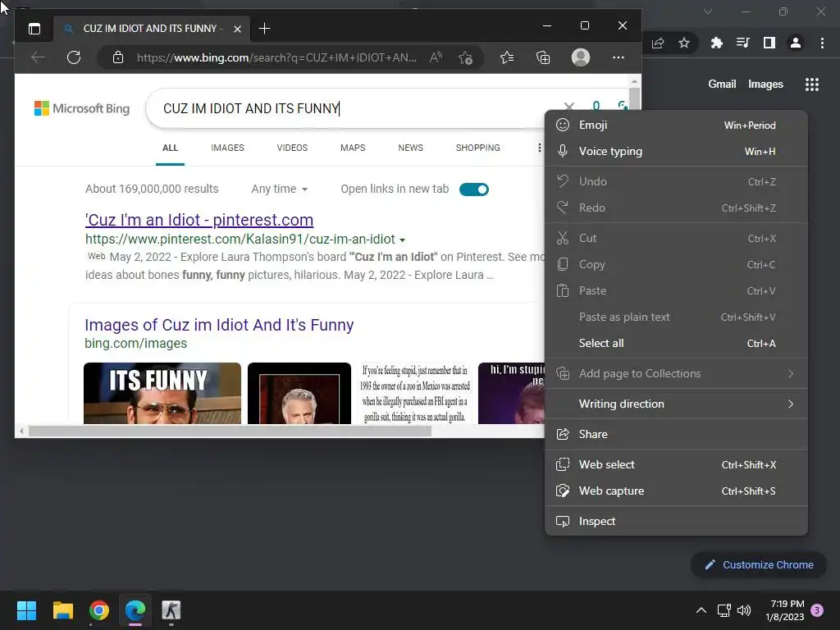Open volume control in system tray
840x630 pixels.
(744, 610)
